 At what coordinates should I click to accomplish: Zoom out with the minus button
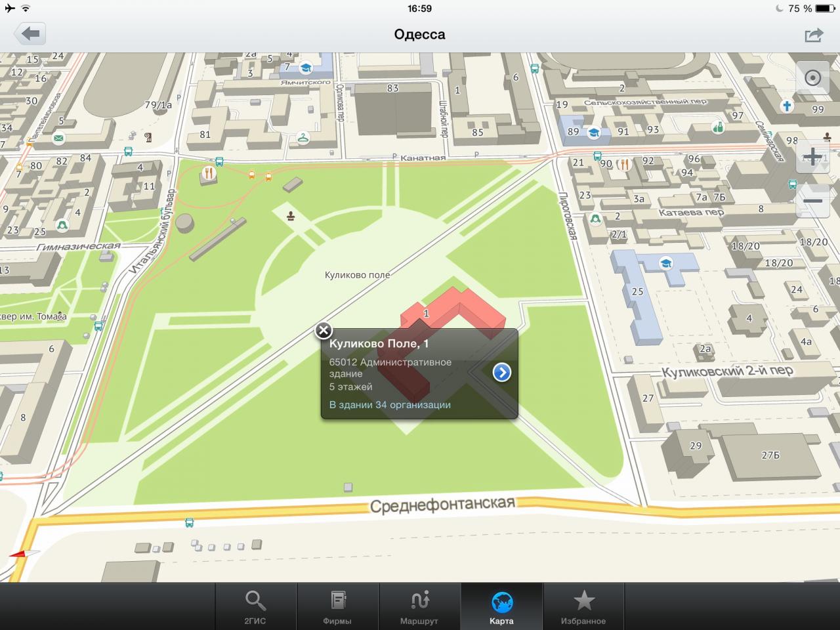(x=812, y=201)
